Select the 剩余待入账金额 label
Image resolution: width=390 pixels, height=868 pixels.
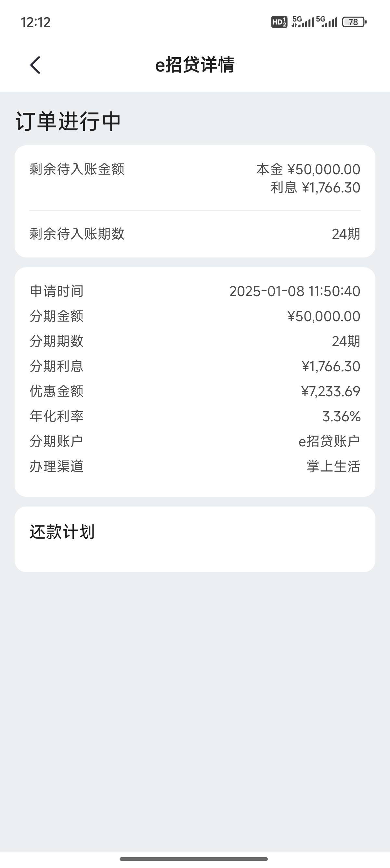(x=77, y=169)
